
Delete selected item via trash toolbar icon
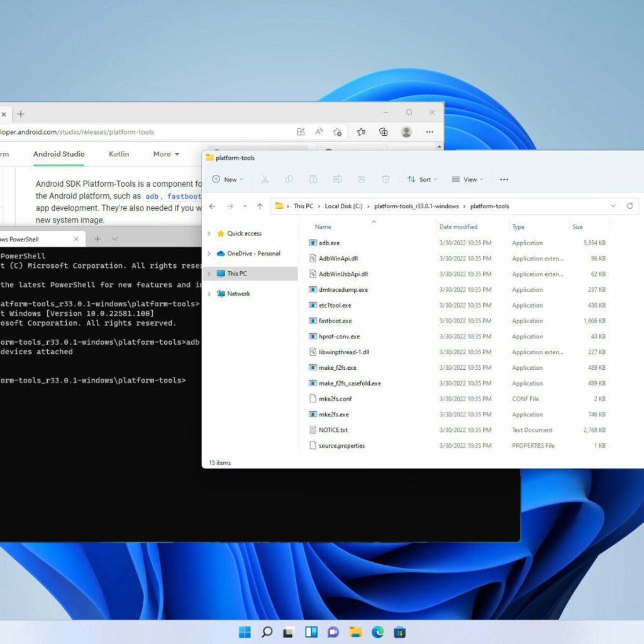[x=386, y=179]
